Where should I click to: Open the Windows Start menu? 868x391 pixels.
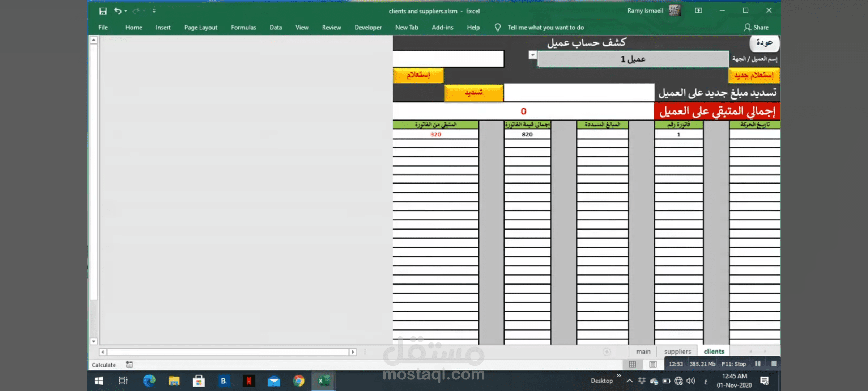pos(99,381)
